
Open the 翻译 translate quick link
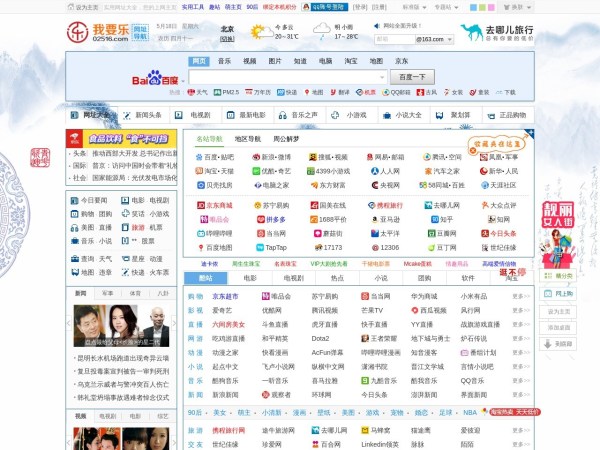(x=340, y=92)
